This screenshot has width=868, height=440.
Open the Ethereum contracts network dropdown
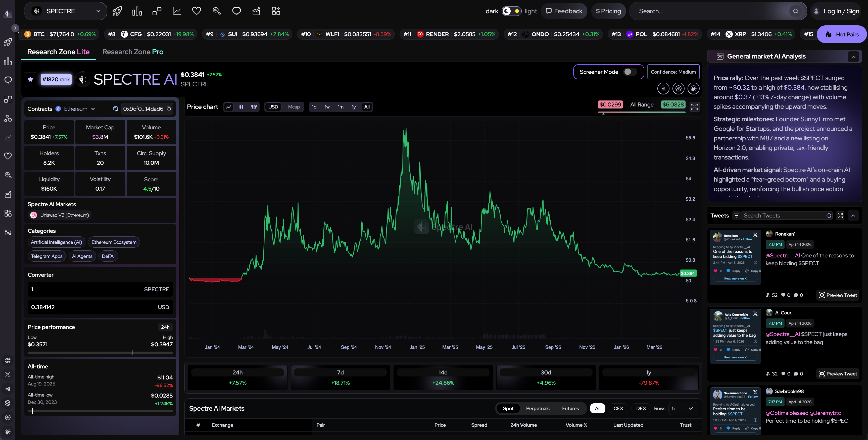point(75,109)
